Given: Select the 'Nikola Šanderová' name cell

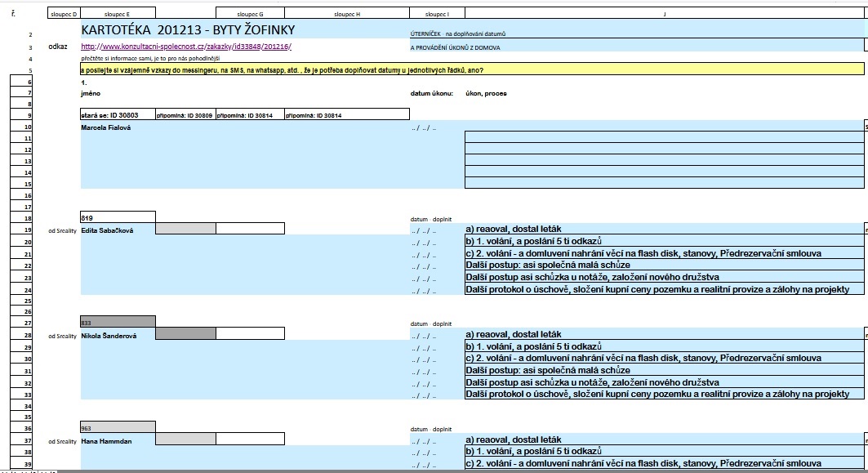Looking at the screenshot, I should click(x=109, y=336).
